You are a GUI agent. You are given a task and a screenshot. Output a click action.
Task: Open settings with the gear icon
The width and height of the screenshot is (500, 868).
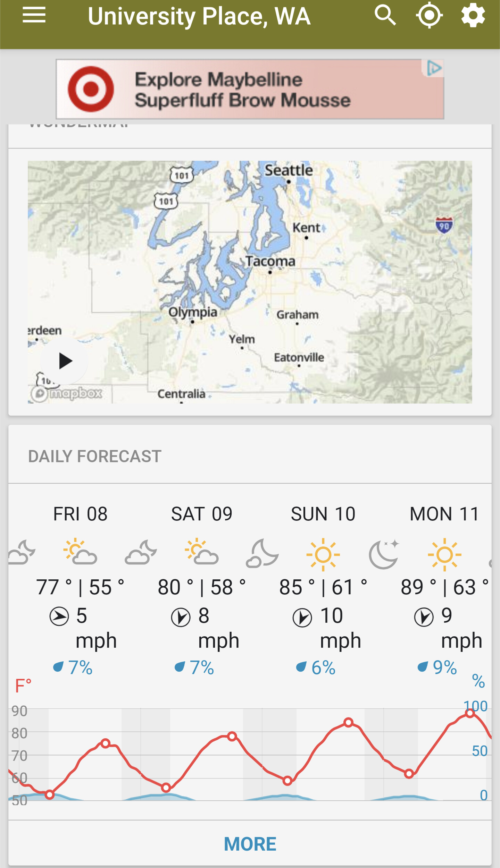(x=473, y=16)
